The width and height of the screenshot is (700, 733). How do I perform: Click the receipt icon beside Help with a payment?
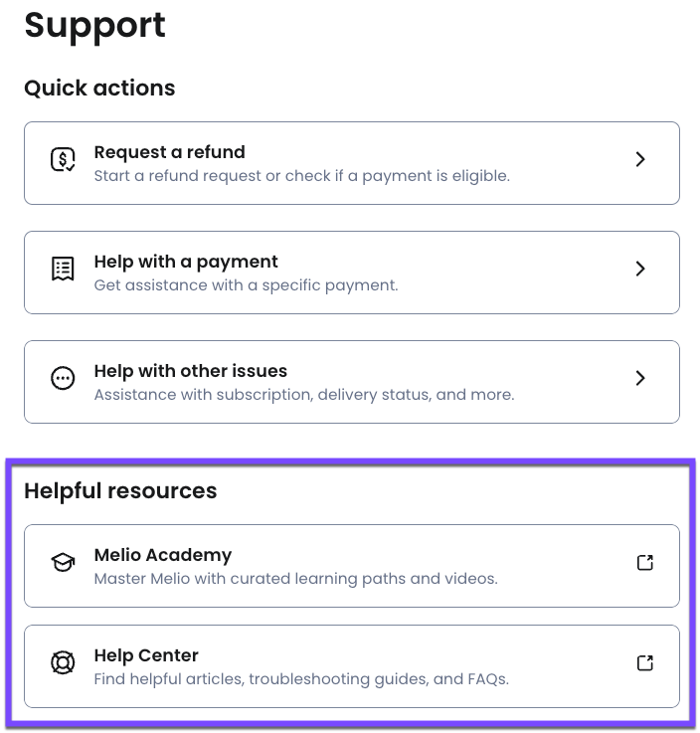tap(63, 269)
